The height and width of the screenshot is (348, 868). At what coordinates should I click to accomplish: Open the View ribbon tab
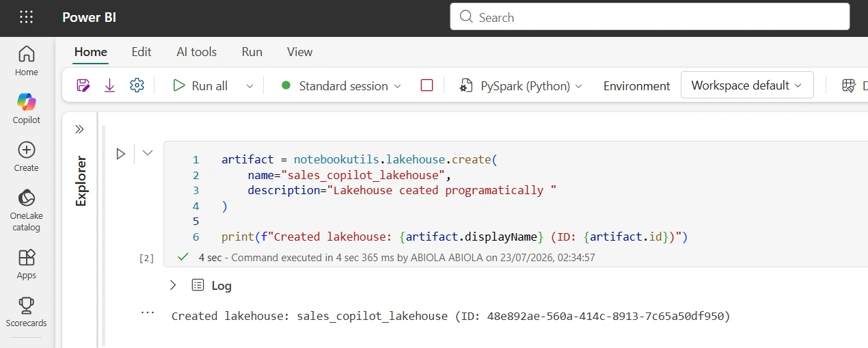pos(299,52)
